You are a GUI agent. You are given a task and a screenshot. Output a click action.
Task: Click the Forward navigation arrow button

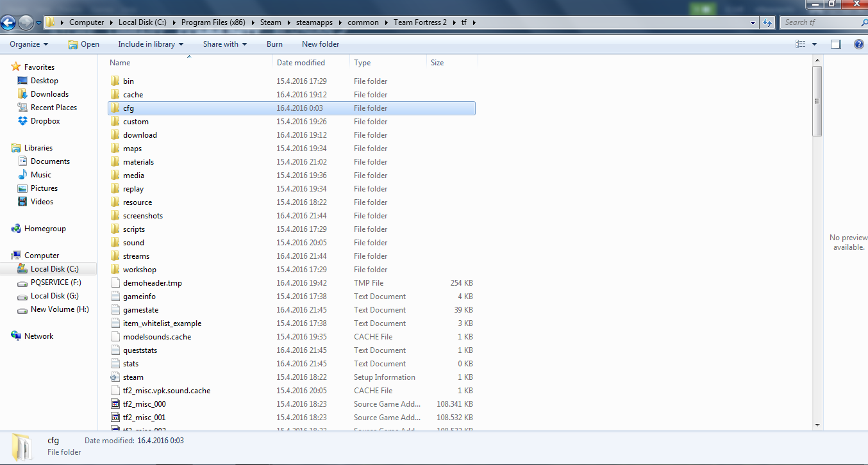point(26,23)
